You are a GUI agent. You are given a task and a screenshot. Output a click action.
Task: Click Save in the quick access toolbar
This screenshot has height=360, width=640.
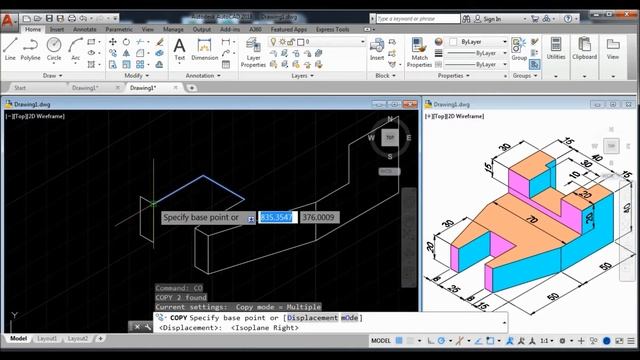[x=49, y=18]
